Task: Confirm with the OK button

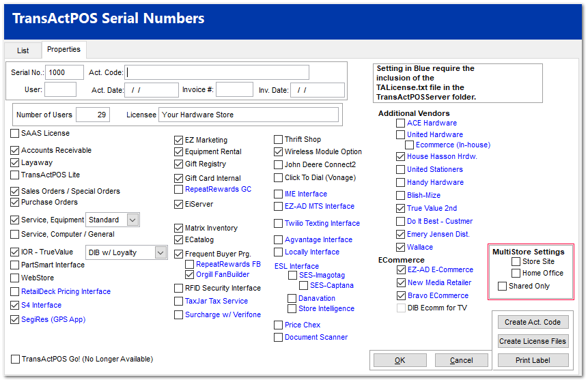Action: point(400,360)
